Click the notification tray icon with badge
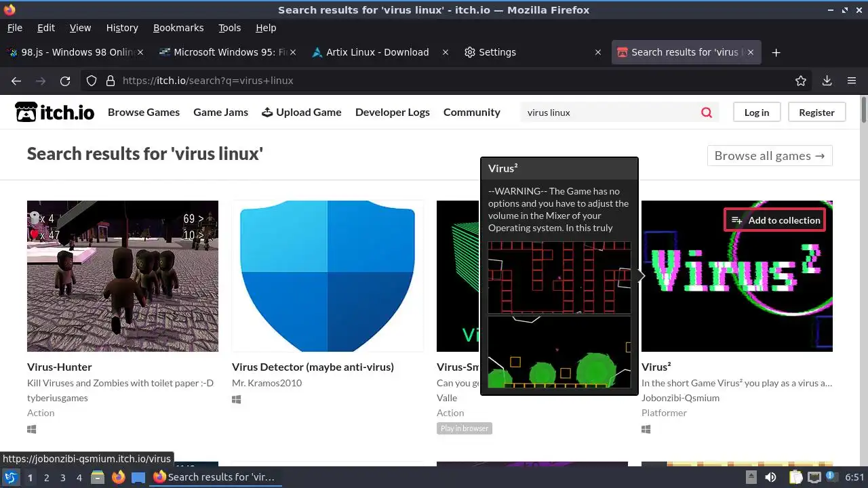This screenshot has width=868, height=488. [x=832, y=477]
